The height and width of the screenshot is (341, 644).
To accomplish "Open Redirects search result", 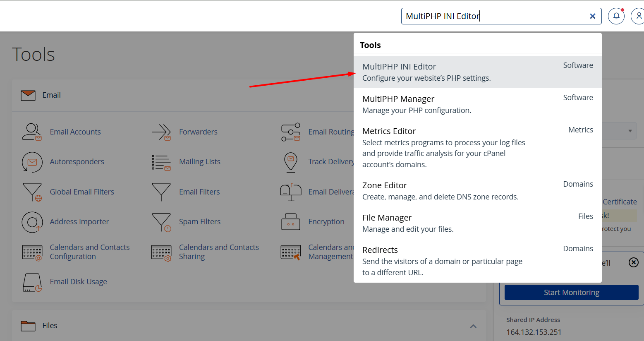I will 477,261.
